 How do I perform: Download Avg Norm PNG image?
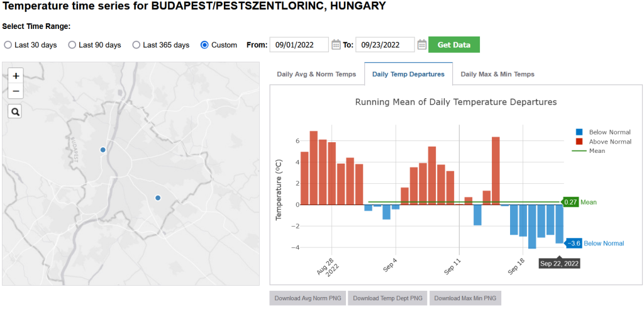[308, 298]
